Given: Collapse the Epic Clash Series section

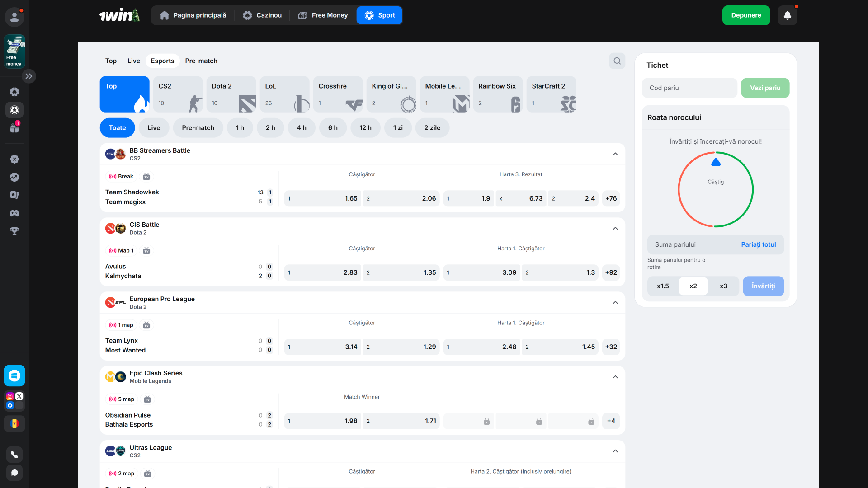Looking at the screenshot, I should [615, 377].
